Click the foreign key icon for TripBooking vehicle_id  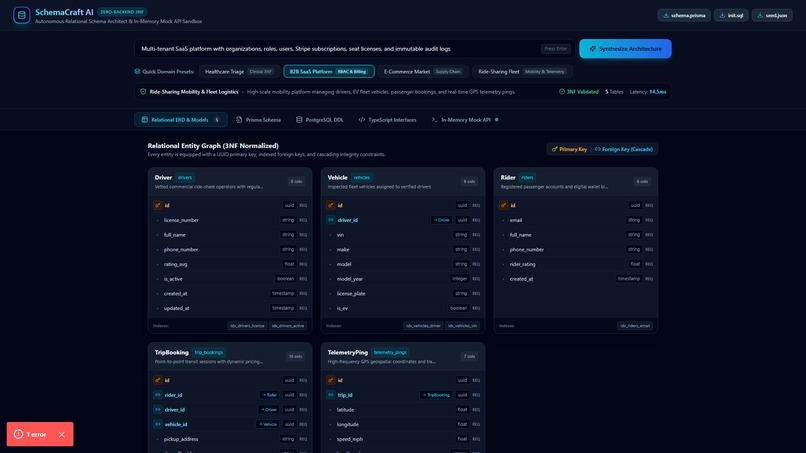pyautogui.click(x=158, y=424)
